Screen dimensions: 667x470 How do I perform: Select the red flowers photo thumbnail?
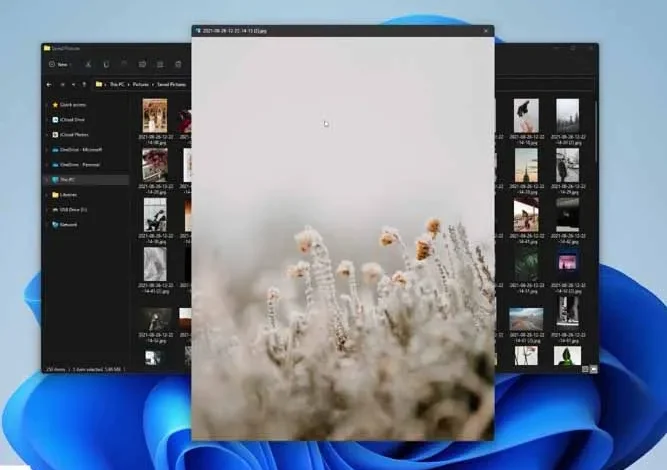click(155, 165)
